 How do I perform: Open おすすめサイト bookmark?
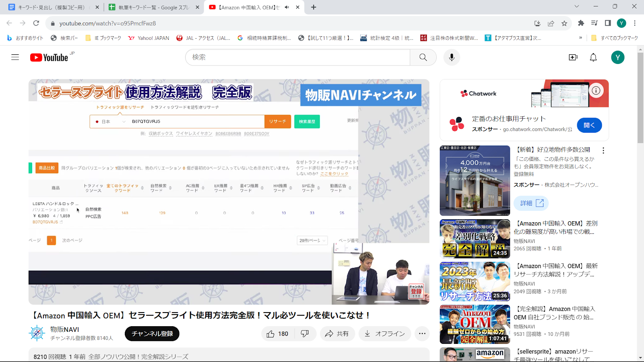(25, 38)
